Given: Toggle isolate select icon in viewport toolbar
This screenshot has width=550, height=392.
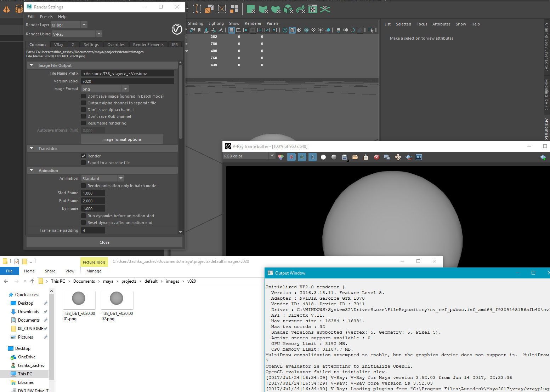Looking at the screenshot, I should click(371, 30).
